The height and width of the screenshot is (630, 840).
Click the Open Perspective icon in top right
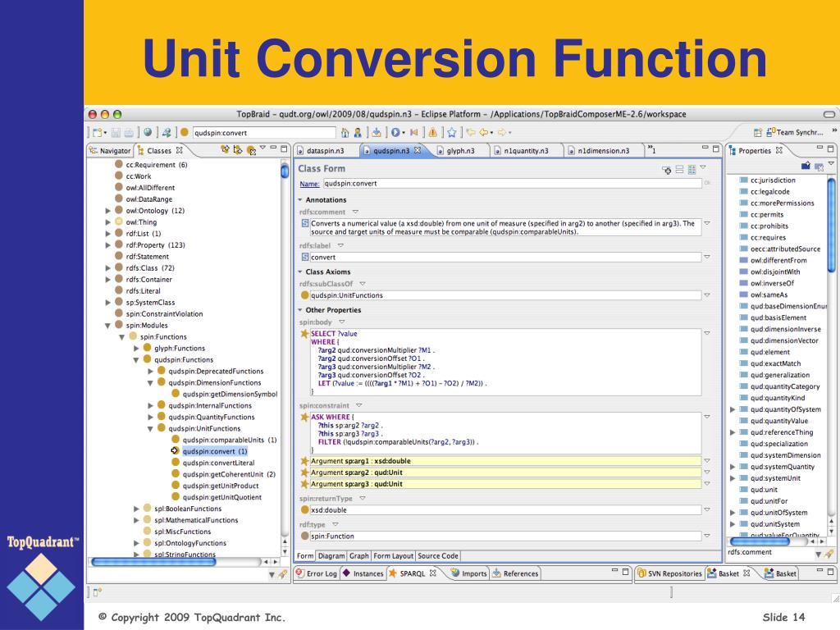click(757, 132)
